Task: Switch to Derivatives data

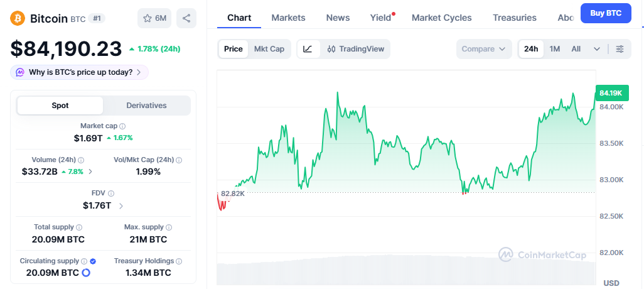Action: 146,106
